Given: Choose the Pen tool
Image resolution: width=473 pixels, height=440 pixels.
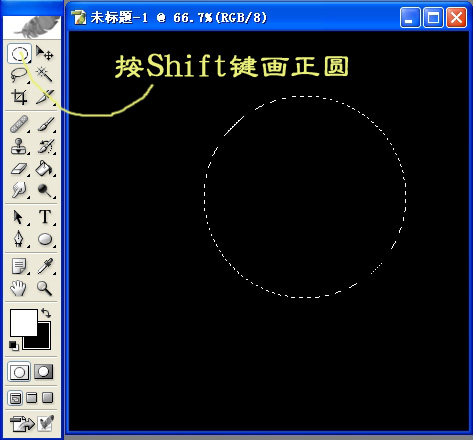Looking at the screenshot, I should click(x=19, y=239).
